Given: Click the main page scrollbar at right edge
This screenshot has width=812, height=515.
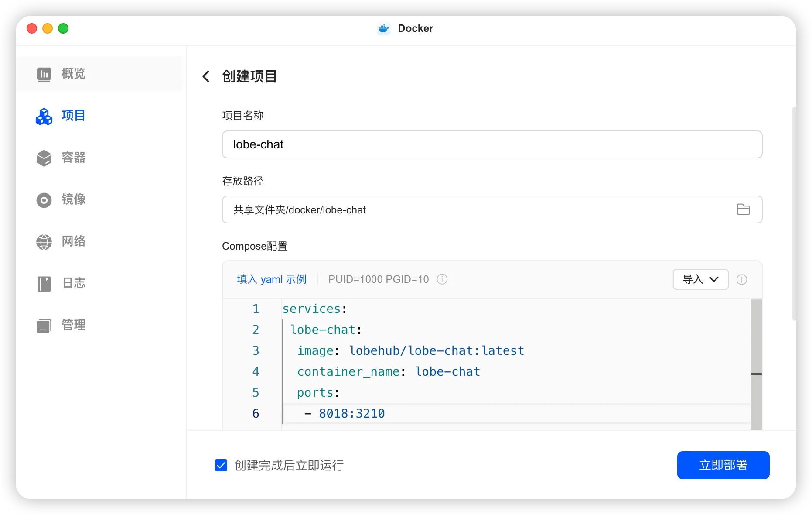Looking at the screenshot, I should pos(794,214).
